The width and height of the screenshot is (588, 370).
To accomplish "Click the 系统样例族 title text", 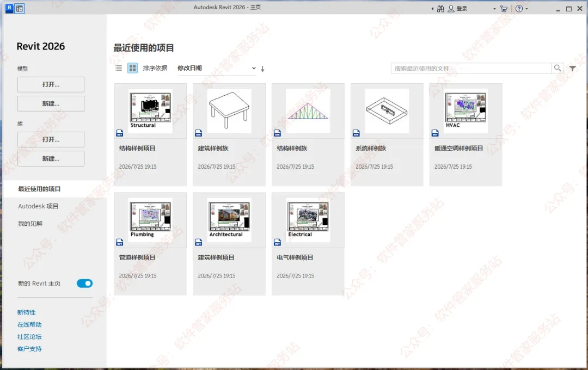I will tap(371, 149).
